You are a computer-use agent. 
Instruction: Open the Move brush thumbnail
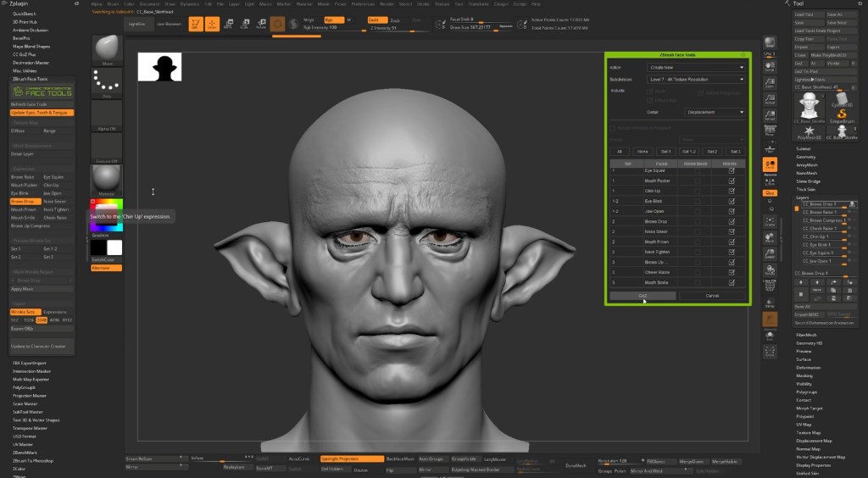(x=106, y=50)
